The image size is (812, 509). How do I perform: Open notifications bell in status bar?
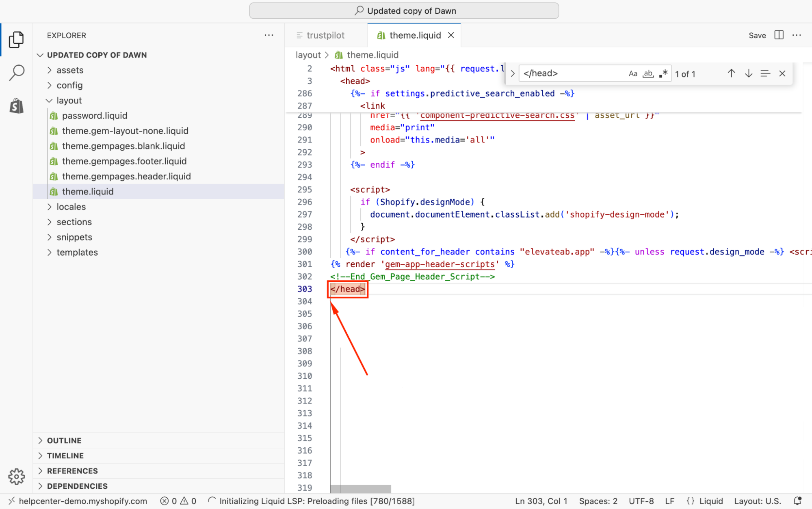(797, 501)
